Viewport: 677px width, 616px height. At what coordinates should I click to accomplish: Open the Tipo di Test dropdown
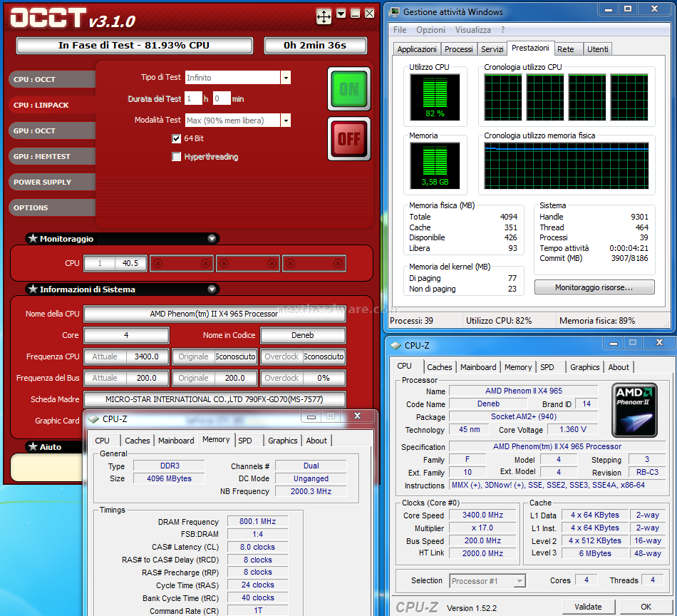[x=285, y=78]
